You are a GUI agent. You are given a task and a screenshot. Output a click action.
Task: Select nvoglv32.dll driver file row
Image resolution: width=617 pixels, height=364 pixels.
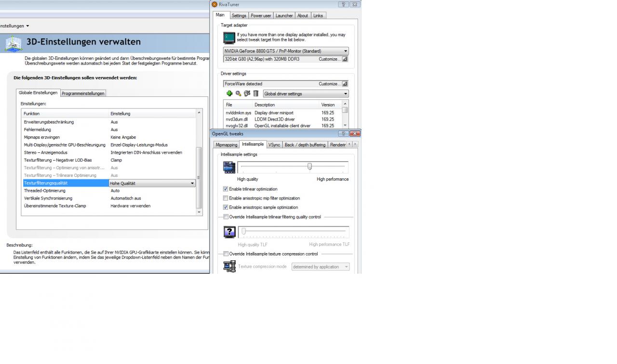coord(282,125)
